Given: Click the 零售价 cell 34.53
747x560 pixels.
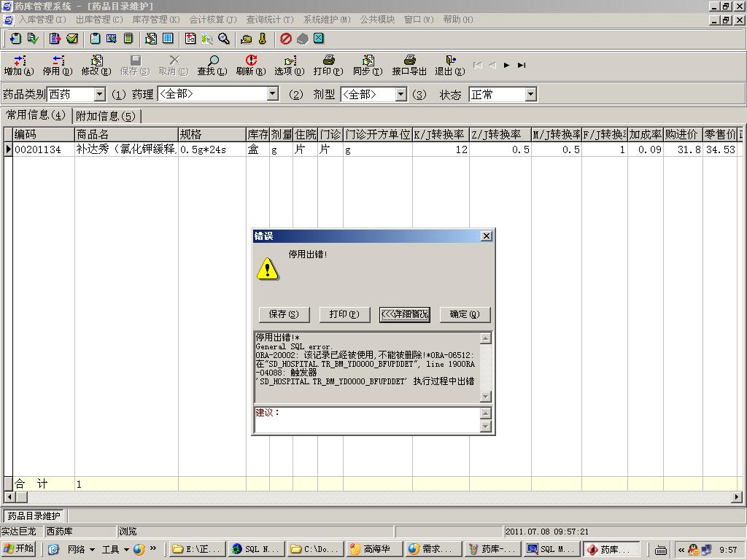Looking at the screenshot, I should 720,149.
